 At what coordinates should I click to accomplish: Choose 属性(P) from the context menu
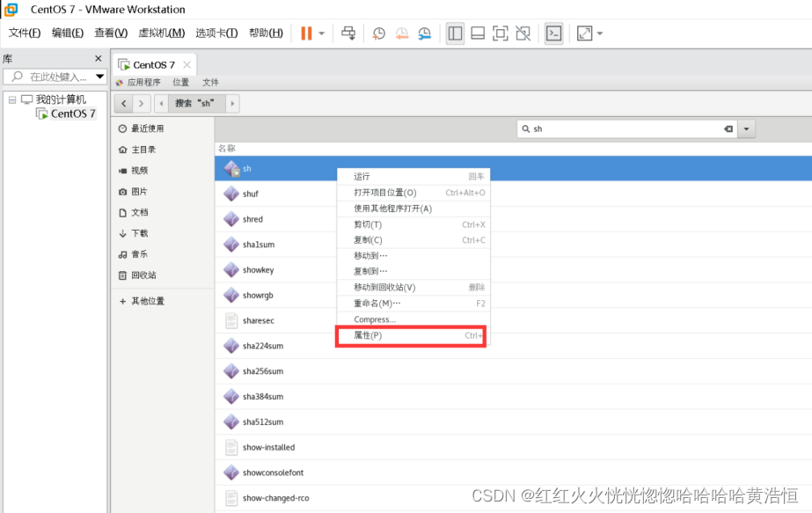pyautogui.click(x=370, y=336)
